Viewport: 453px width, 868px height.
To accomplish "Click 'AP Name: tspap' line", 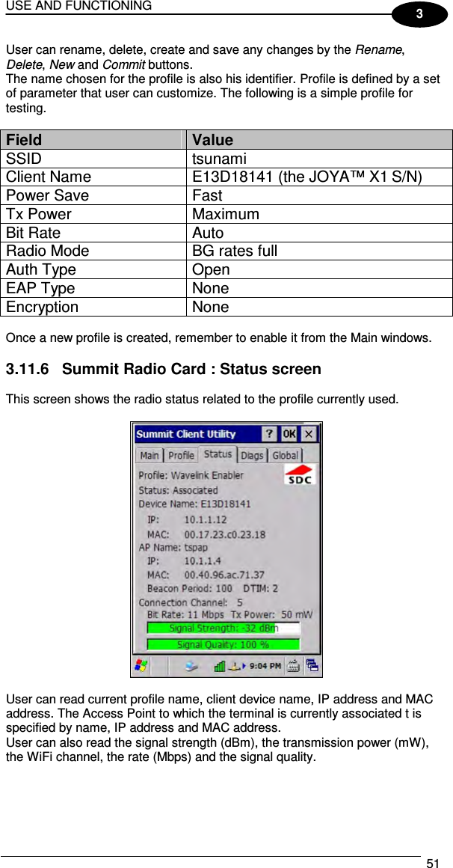I will click(173, 548).
